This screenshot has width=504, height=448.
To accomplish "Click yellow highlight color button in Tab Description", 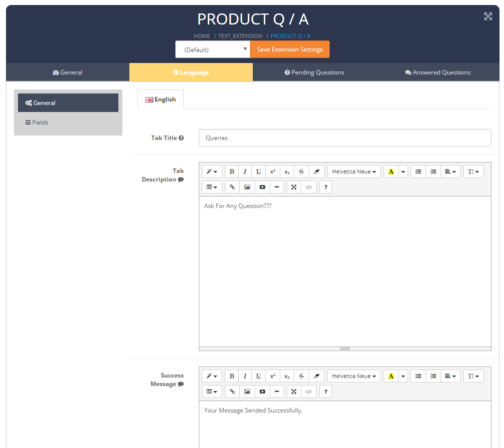I will click(391, 171).
